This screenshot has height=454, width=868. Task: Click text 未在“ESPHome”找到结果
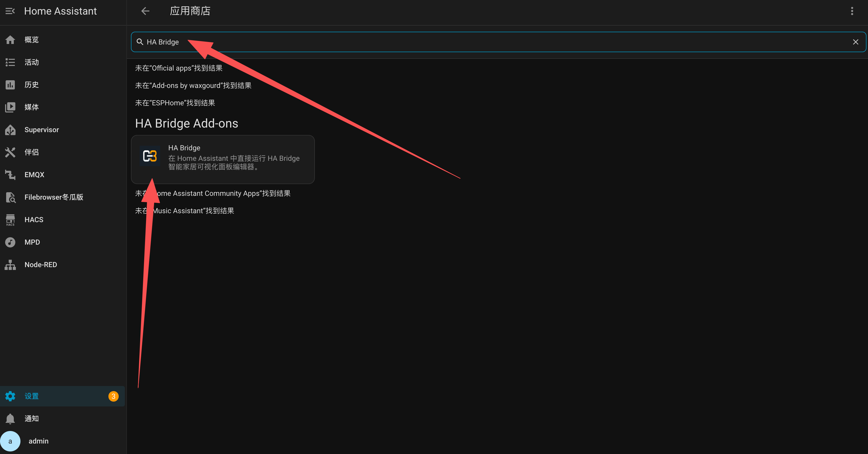175,103
